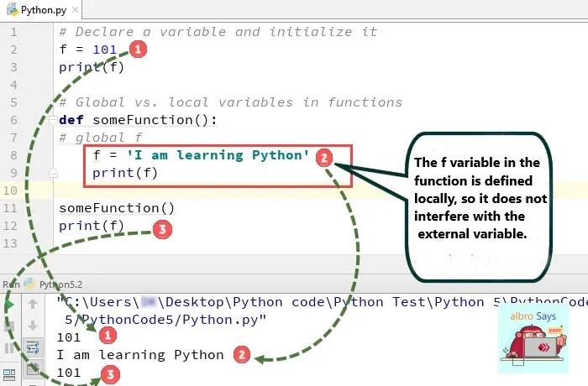Click the fold end marker at line 9

[53, 173]
